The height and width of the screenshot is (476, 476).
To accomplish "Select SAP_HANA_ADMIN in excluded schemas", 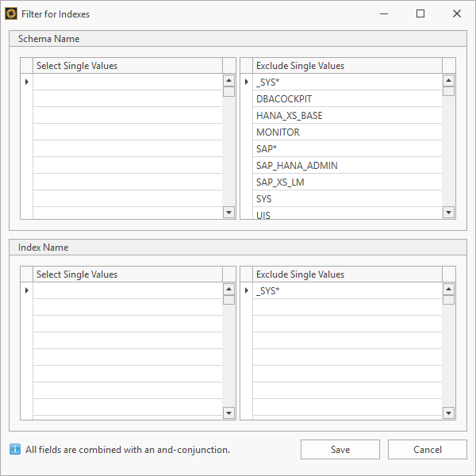I will 346,166.
